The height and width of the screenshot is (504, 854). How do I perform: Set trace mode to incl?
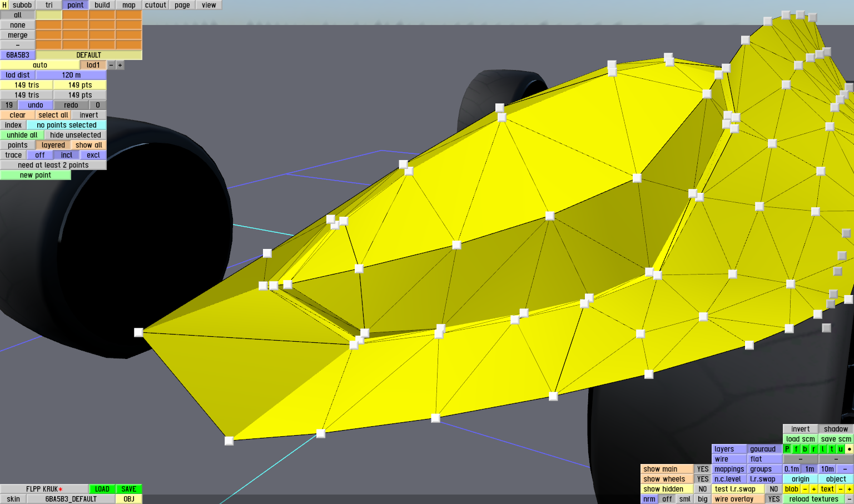pos(67,155)
